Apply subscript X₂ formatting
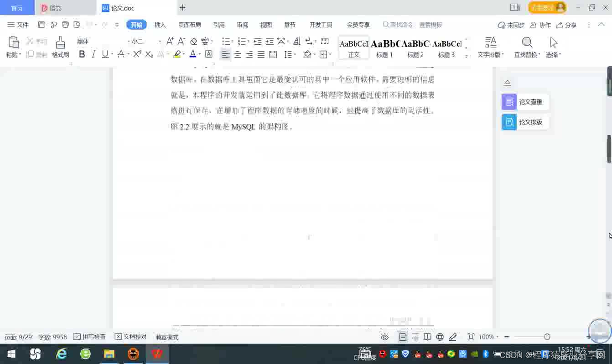Screen dimensions: 612x364 click(149, 54)
